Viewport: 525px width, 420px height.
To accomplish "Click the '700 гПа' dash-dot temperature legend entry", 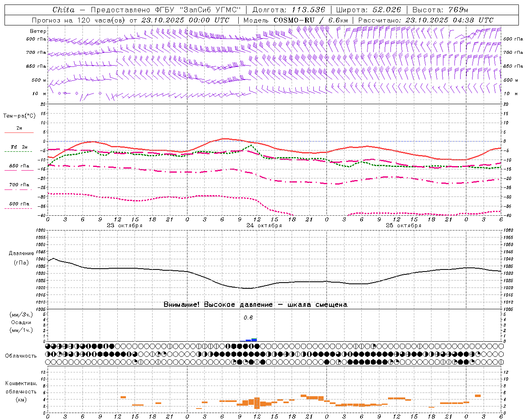I will coord(19,187).
